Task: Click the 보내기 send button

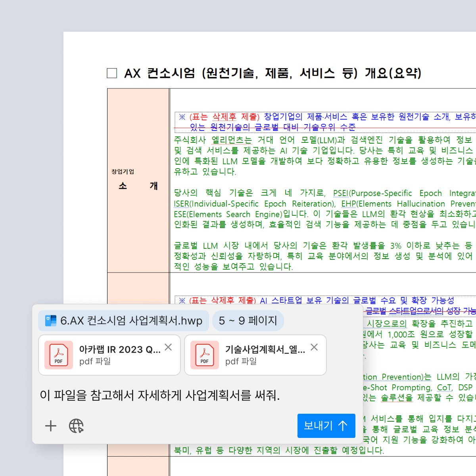Action: click(x=326, y=426)
